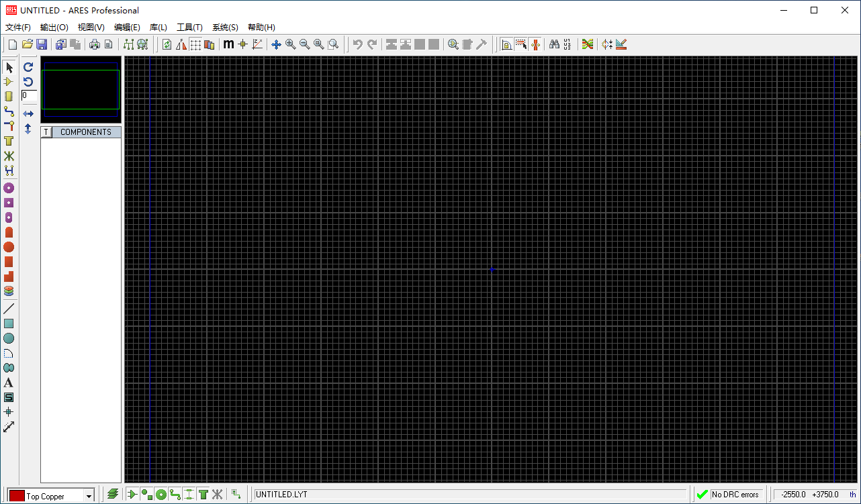Click the red Top Copper color swatch
This screenshot has height=504, width=861.
[17, 495]
